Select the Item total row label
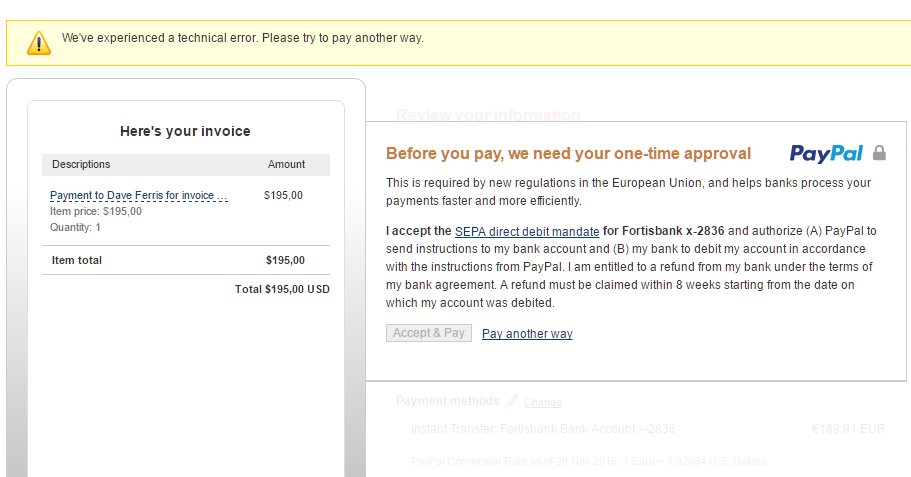This screenshot has height=477, width=911. (x=77, y=261)
